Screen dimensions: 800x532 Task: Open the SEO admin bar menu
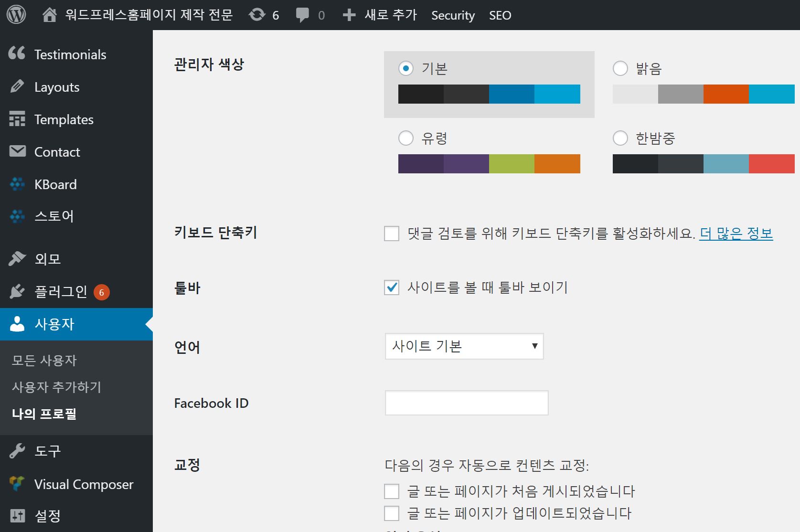coord(500,15)
